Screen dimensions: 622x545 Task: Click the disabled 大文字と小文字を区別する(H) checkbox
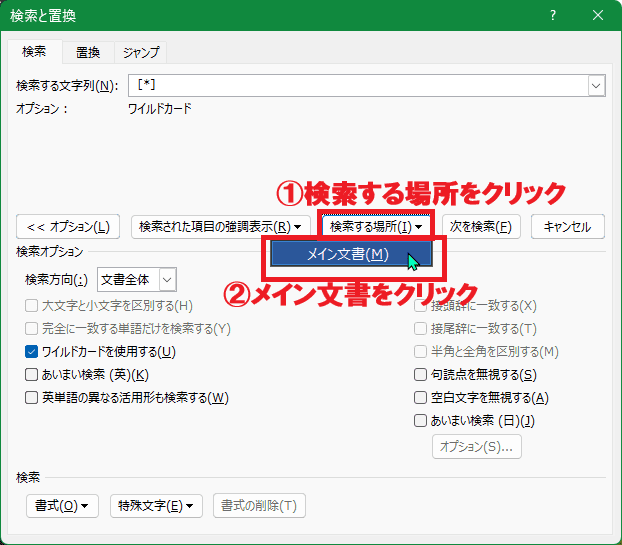(x=31, y=306)
